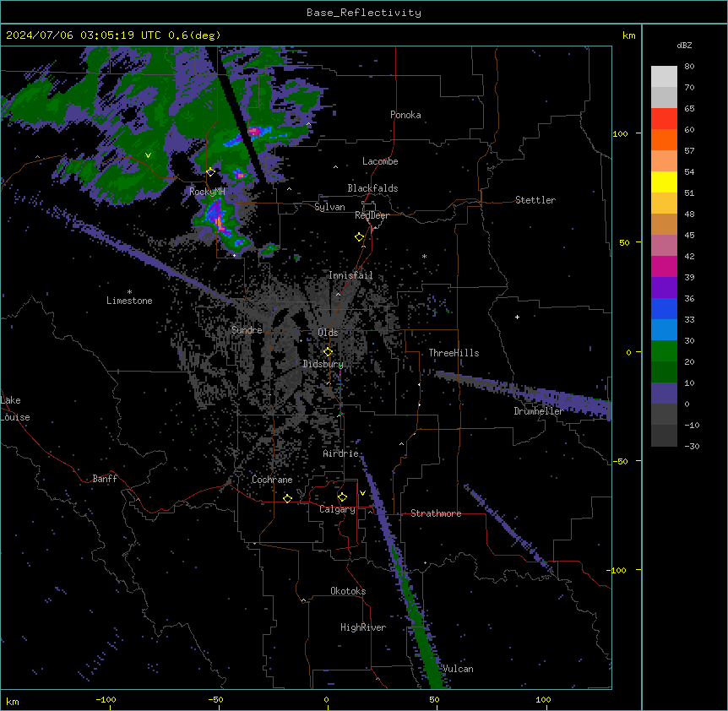Click the white plus marker east of ThreeHills
728x711 pixels.
tap(517, 317)
